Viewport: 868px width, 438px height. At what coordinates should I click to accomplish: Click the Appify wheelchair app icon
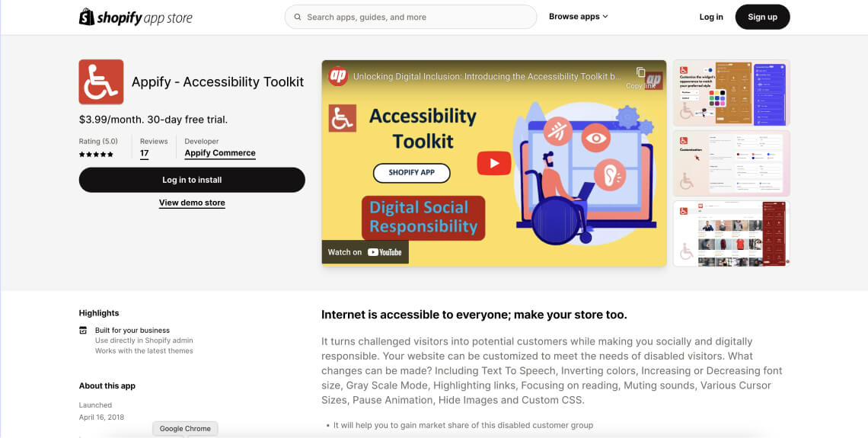pyautogui.click(x=101, y=82)
